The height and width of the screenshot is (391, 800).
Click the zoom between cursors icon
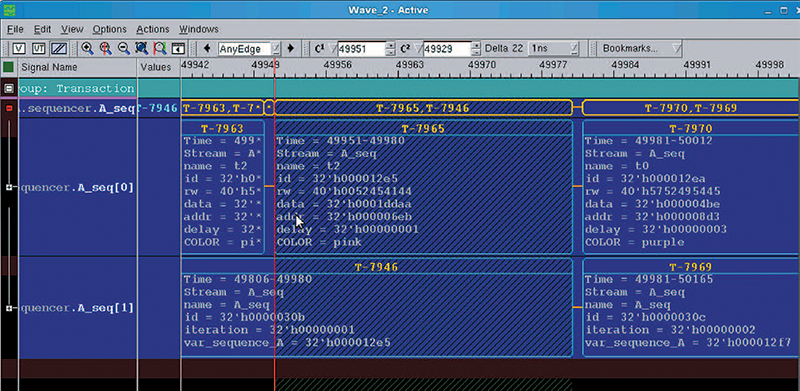(x=160, y=48)
